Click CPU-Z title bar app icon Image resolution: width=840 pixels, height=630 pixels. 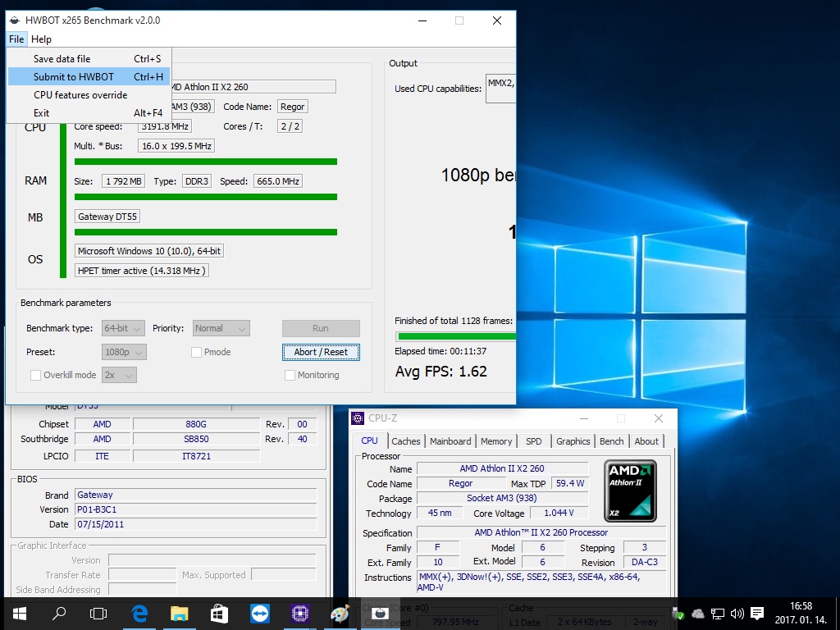[358, 418]
